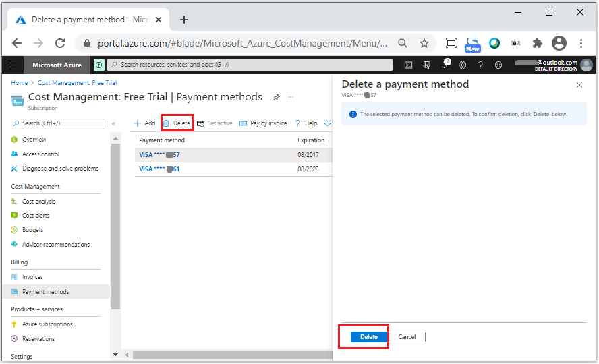Pin the Payment methods blade
This screenshot has height=364, width=599.
point(277,97)
